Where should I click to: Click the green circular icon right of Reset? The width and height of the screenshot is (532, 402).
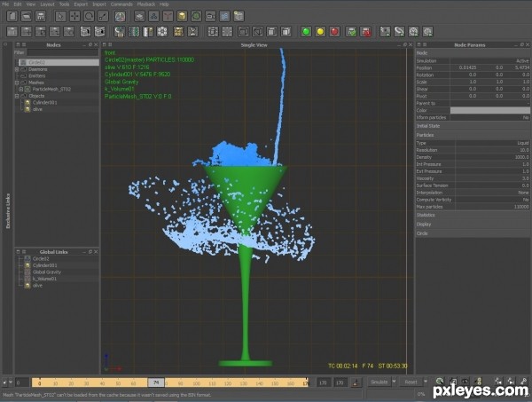pos(440,382)
